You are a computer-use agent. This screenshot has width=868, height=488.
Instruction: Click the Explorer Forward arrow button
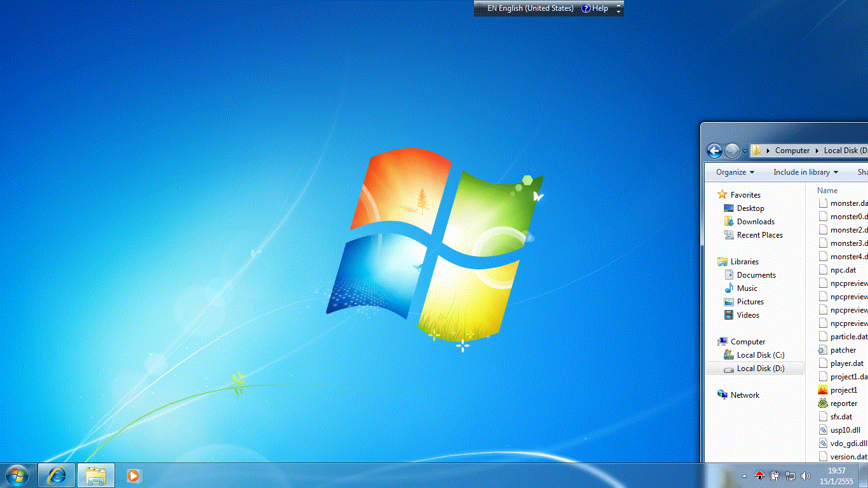732,151
